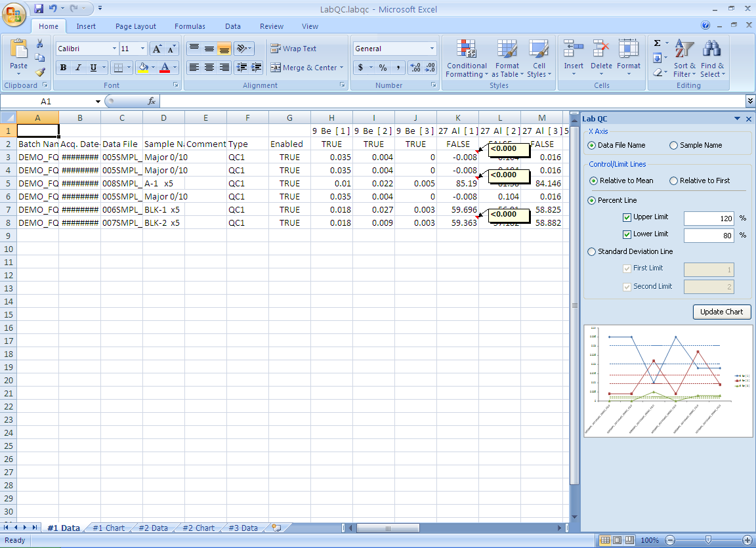Switch to the #1 Chart sheet

point(108,528)
